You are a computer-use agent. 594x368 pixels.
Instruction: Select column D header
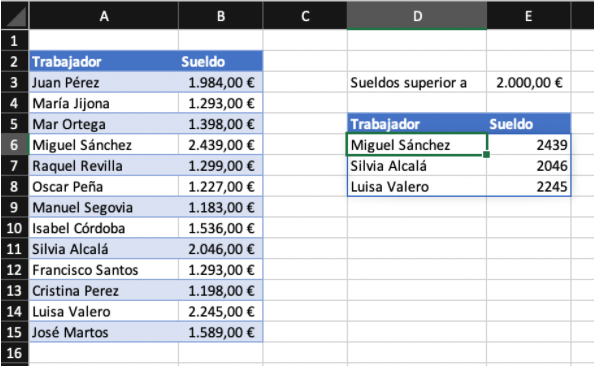coord(417,16)
